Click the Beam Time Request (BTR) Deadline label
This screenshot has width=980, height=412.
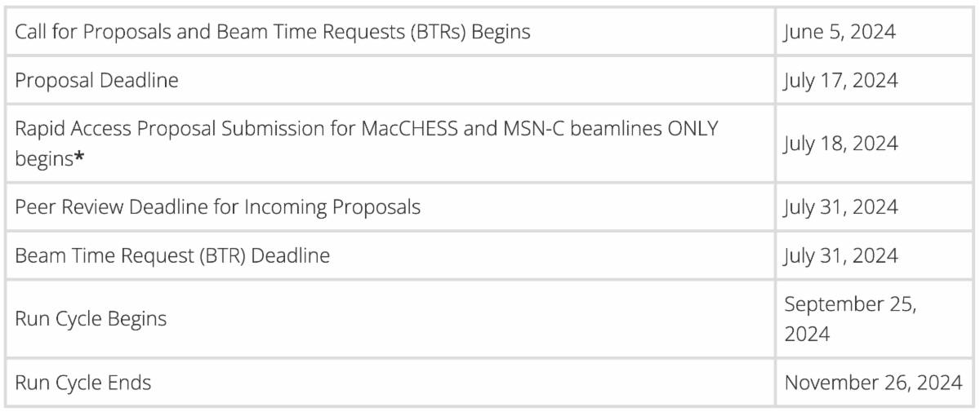point(172,255)
